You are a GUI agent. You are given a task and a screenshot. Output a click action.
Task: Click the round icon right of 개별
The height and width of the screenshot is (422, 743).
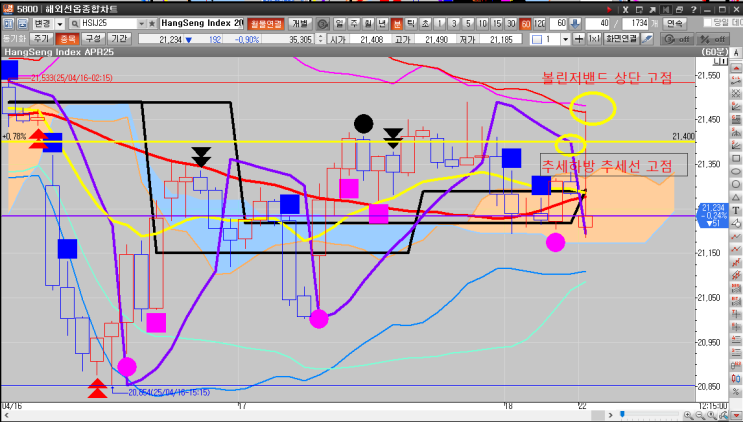point(323,24)
